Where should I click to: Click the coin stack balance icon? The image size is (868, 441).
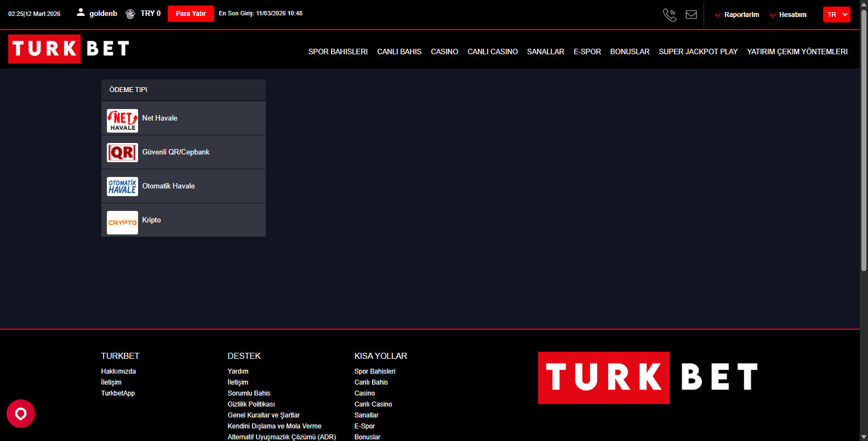click(130, 14)
